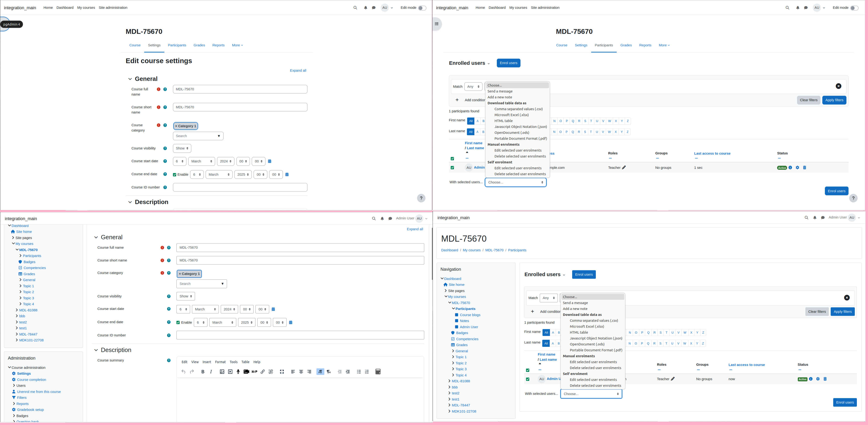
Task: Open the Course start date calendar, top-left window
Action: click(270, 161)
